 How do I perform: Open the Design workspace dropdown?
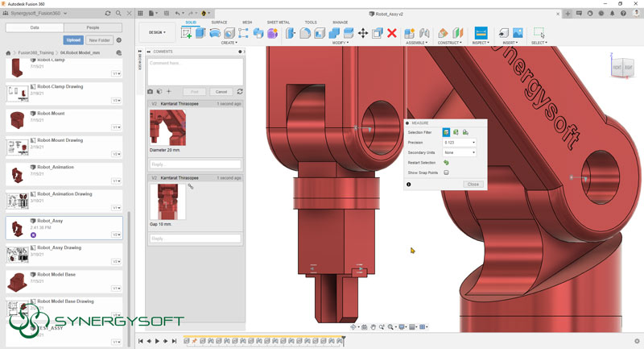(x=157, y=33)
